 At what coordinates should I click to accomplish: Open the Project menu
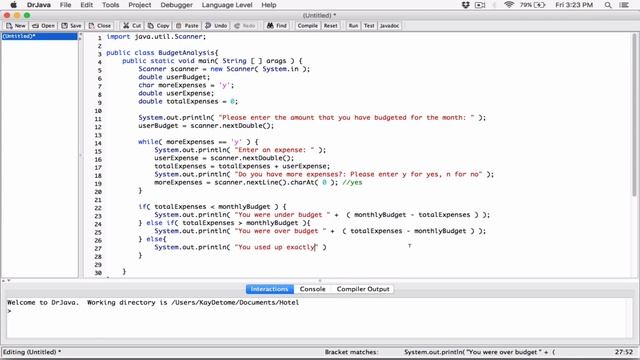click(140, 5)
